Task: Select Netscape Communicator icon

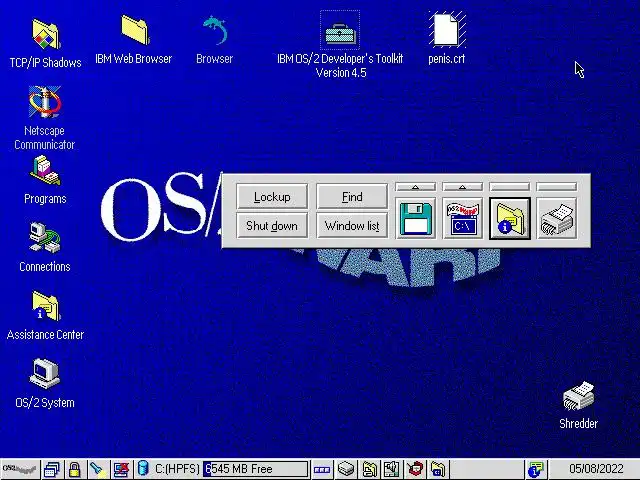Action: click(x=44, y=102)
